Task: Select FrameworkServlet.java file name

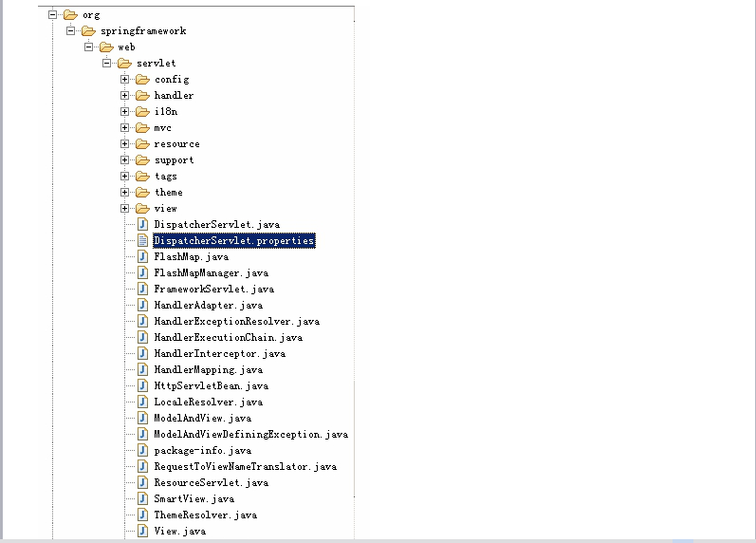Action: pos(214,290)
